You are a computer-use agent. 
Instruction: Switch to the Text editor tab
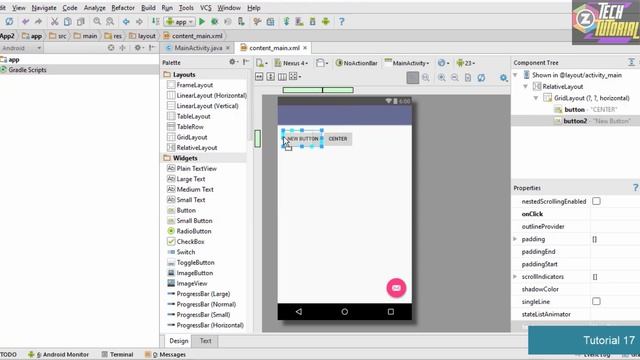pyautogui.click(x=206, y=341)
